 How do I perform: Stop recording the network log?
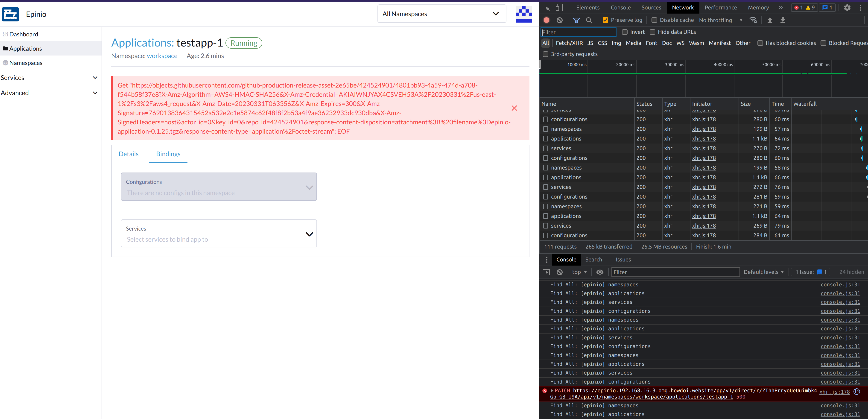pyautogui.click(x=546, y=20)
